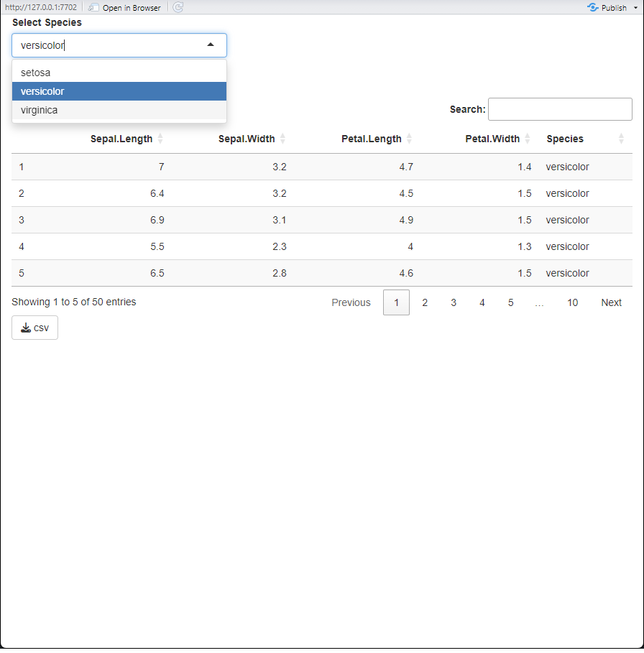Go to page 4 of the table
The width and height of the screenshot is (644, 653).
(x=482, y=302)
